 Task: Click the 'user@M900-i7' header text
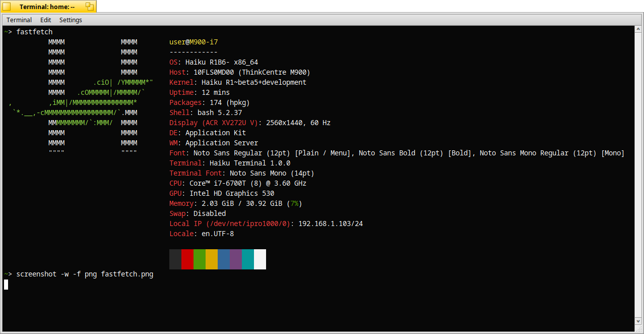194,42
